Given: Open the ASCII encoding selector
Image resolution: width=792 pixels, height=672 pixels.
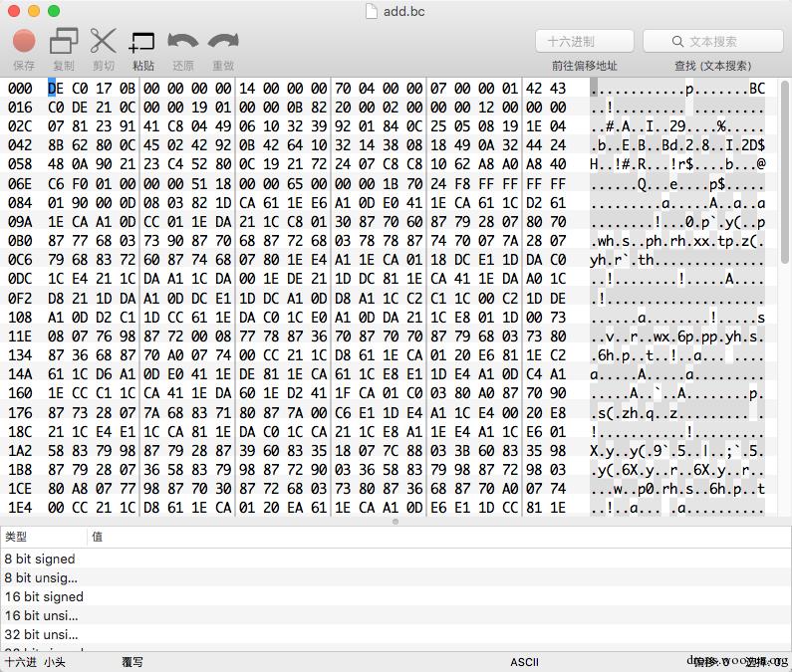Looking at the screenshot, I should click(x=524, y=662).
